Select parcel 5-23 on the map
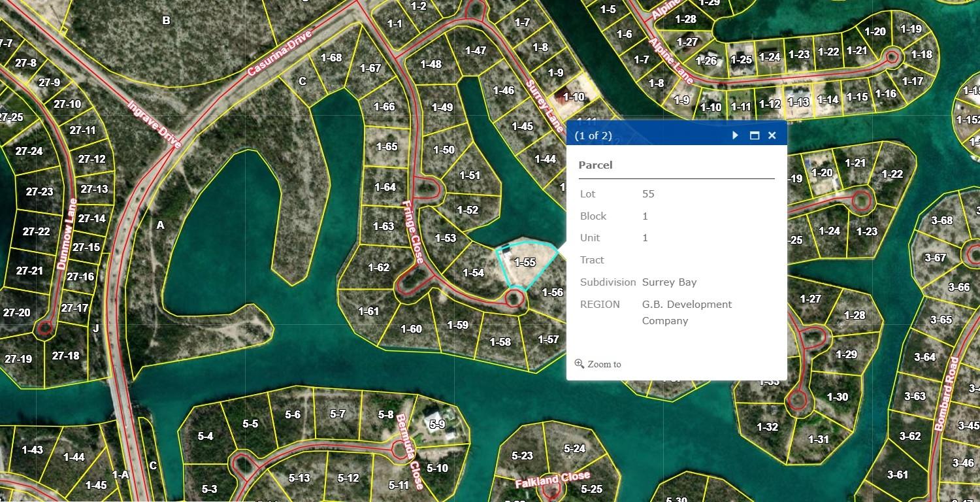Viewport: 980px width, 502px height. pos(522,456)
